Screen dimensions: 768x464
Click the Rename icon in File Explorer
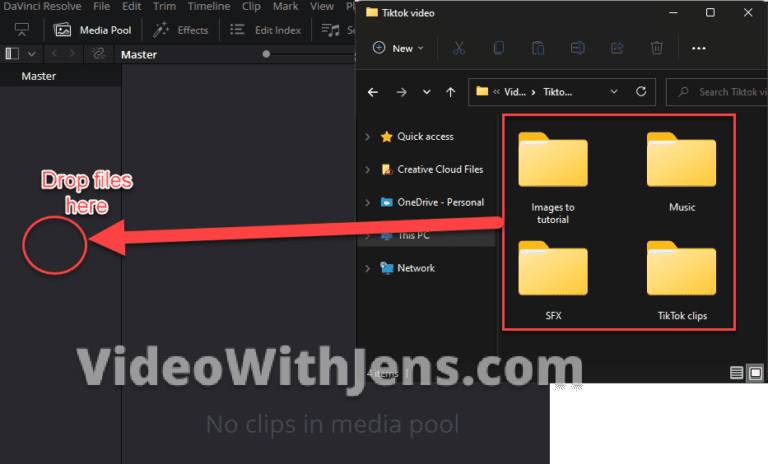click(x=577, y=48)
